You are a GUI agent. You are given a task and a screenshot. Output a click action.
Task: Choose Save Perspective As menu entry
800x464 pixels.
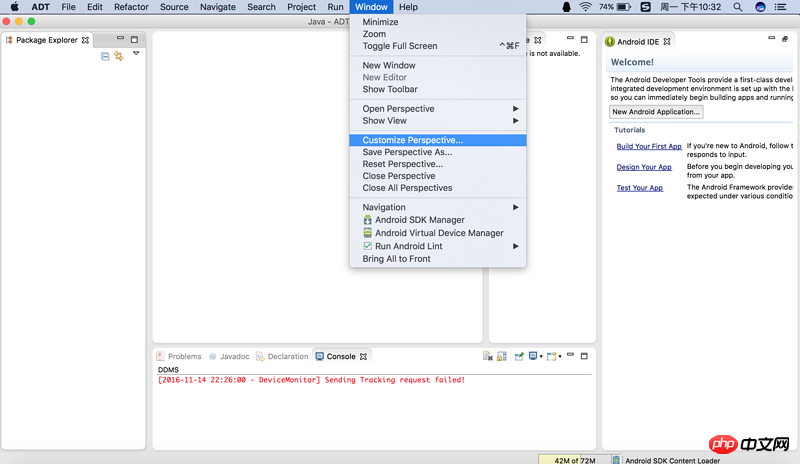pos(438,152)
